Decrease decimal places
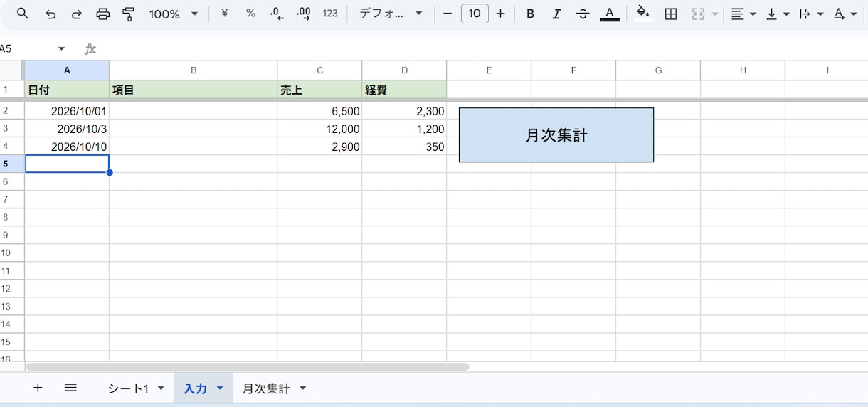 tap(277, 14)
